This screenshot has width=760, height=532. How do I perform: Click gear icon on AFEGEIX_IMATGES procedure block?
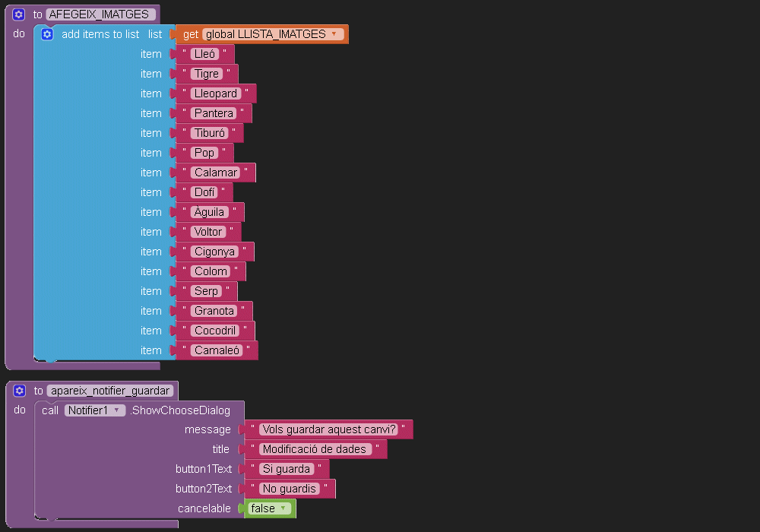tap(19, 14)
